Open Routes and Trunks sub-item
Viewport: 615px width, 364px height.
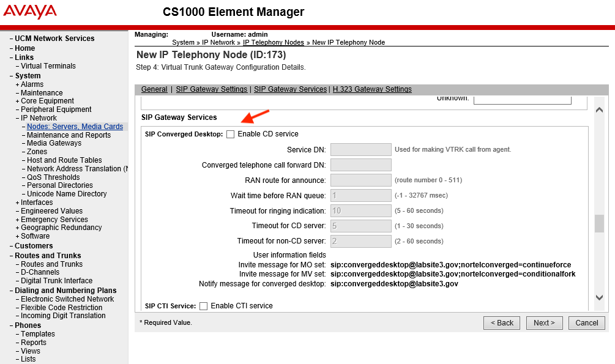pyautogui.click(x=52, y=264)
